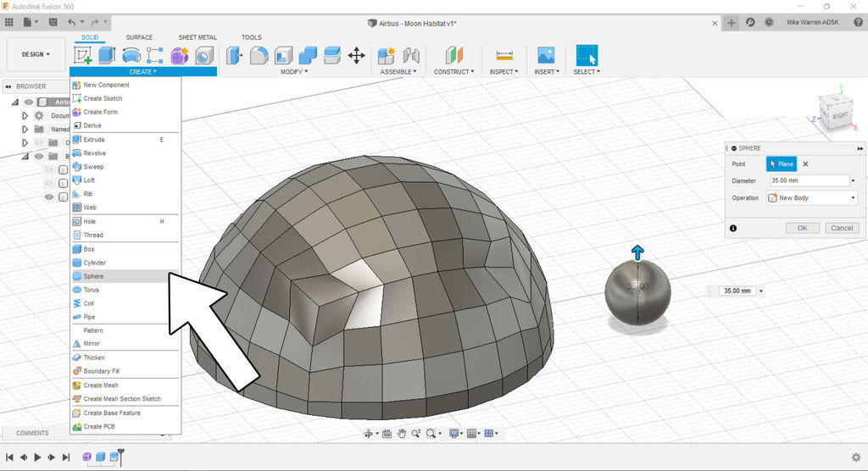Click the Insert image icon

pos(546,56)
